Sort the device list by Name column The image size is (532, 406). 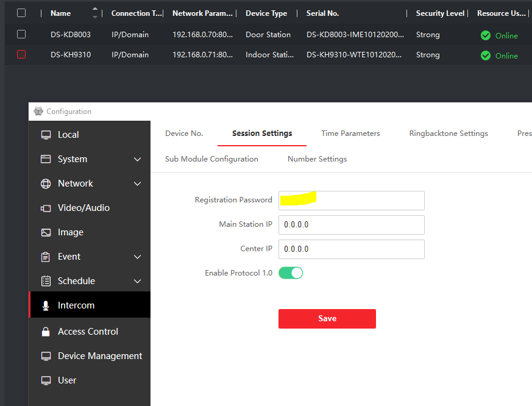(x=94, y=13)
